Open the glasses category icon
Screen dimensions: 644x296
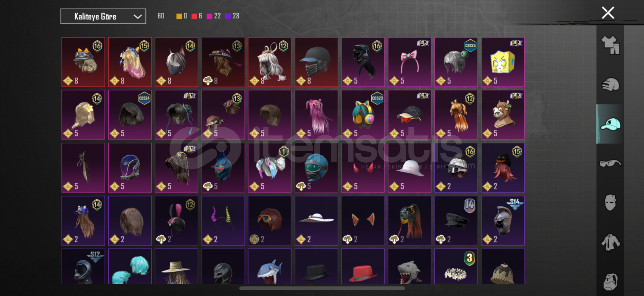[x=610, y=164]
